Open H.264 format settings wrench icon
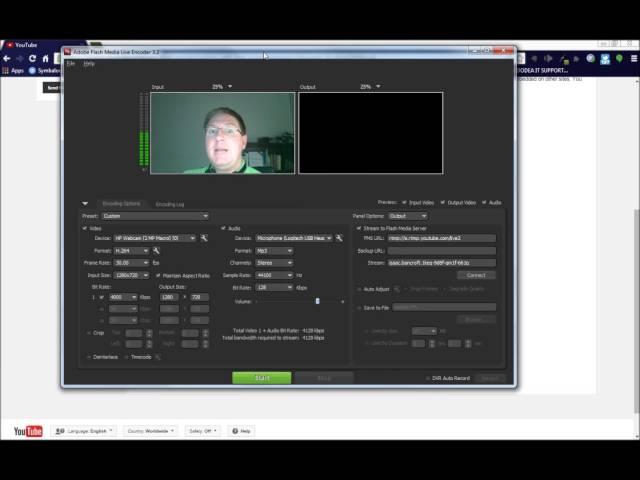This screenshot has width=640, height=480. pyautogui.click(x=156, y=250)
